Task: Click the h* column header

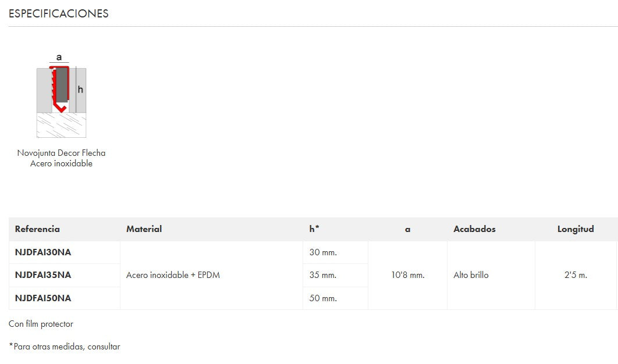Action: [314, 229]
